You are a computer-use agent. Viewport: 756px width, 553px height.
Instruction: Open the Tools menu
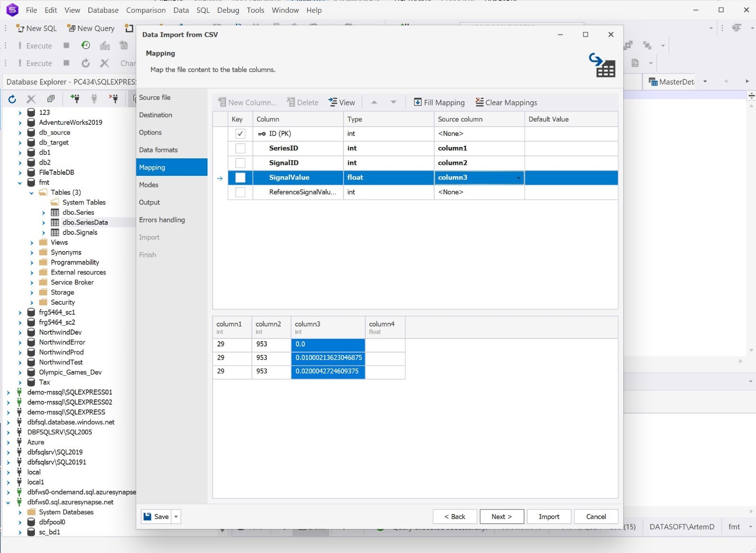point(255,10)
